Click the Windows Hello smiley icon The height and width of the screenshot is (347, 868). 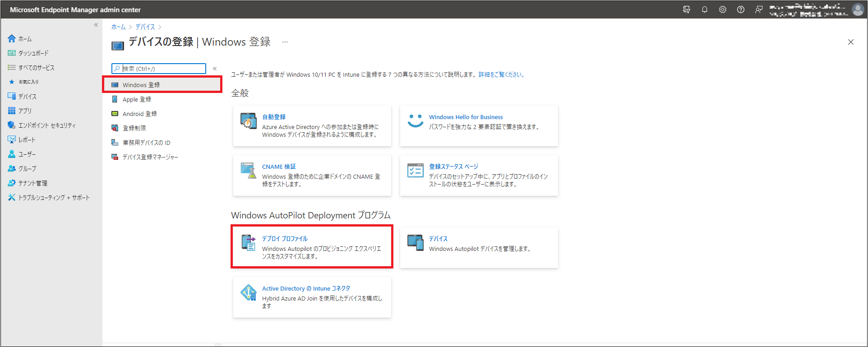tap(416, 120)
